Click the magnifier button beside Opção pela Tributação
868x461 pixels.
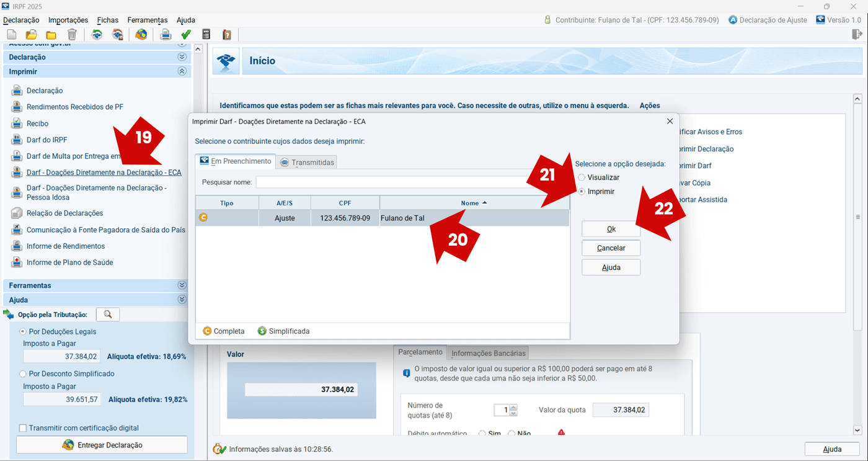pyautogui.click(x=108, y=315)
